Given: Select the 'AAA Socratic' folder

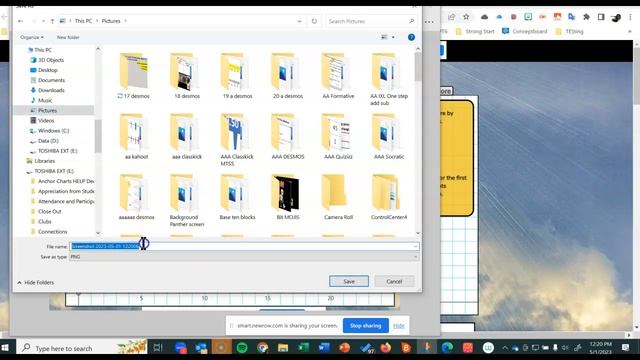Looking at the screenshot, I should point(389,137).
